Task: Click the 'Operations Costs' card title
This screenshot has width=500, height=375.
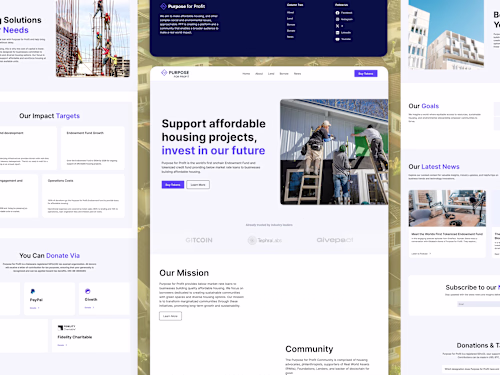Action: [60, 181]
